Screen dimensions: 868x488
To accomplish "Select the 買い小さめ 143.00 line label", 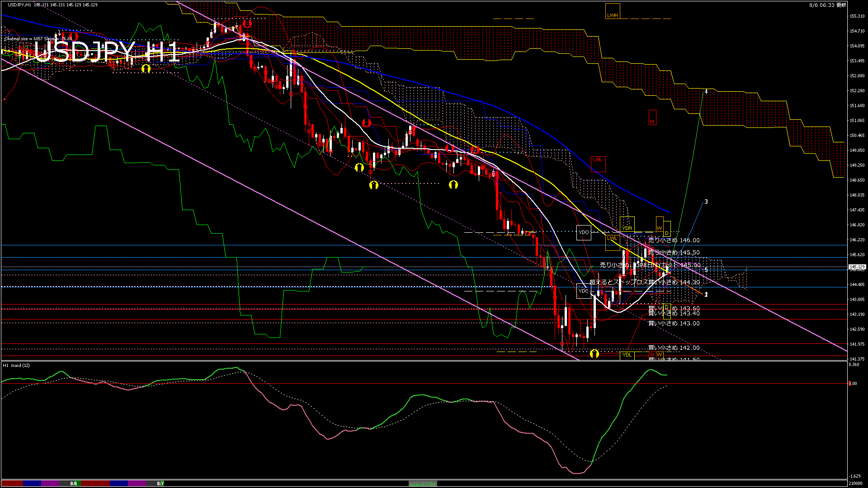I will point(674,324).
